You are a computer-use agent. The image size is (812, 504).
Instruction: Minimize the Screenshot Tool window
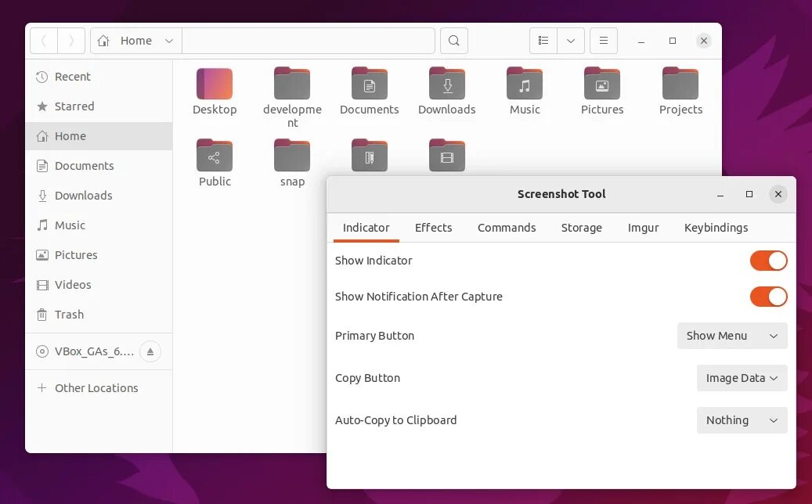[720, 195]
